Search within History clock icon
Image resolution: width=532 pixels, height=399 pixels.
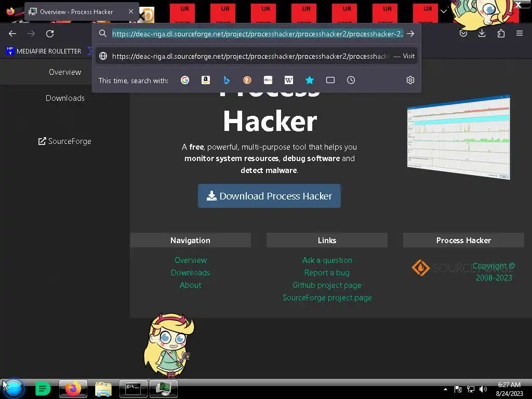[351, 80]
